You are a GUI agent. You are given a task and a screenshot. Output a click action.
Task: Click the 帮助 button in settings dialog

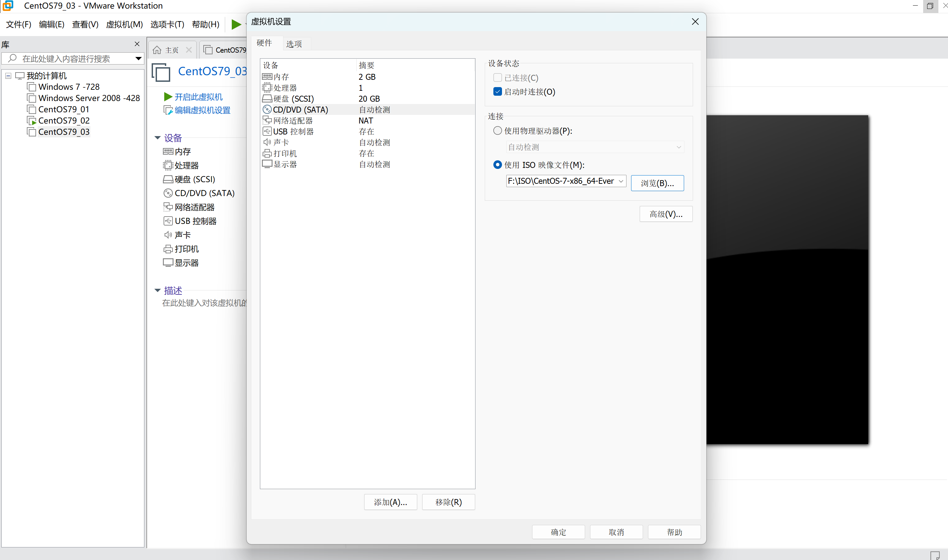pos(674,532)
